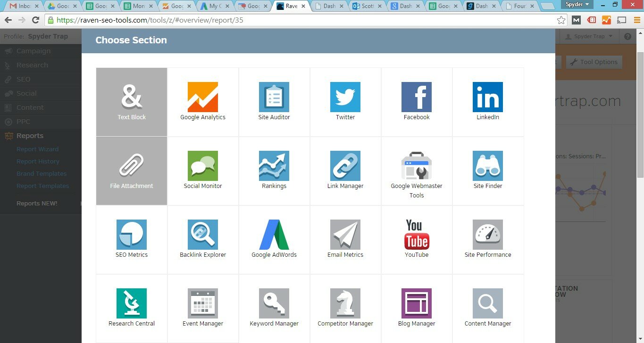
Task: Expand the Campaign sidebar menu
Action: pyautogui.click(x=41, y=51)
